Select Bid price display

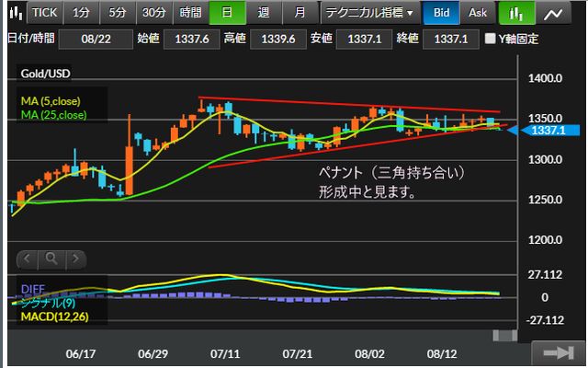click(x=441, y=13)
